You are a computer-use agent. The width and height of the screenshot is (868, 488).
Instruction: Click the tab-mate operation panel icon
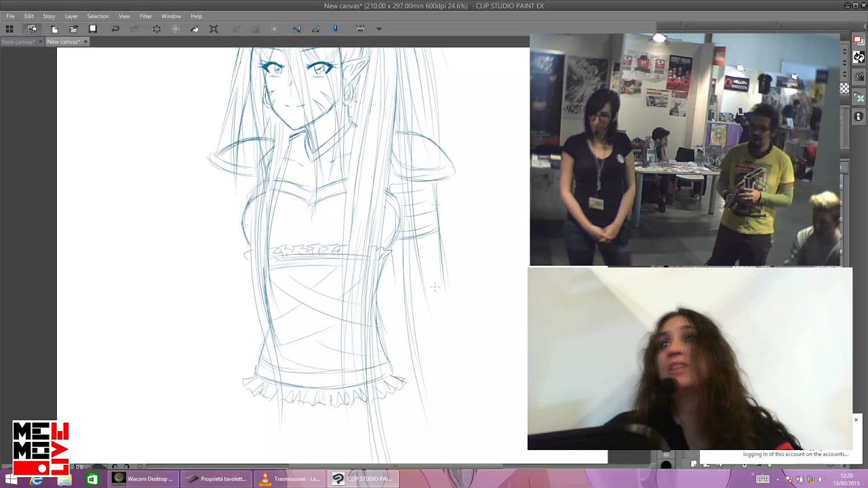click(360, 29)
